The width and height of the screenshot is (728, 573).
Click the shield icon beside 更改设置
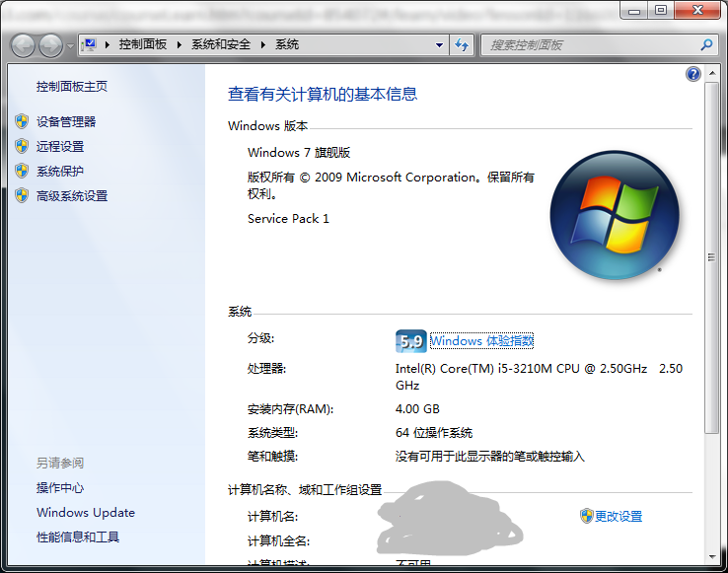tap(586, 516)
